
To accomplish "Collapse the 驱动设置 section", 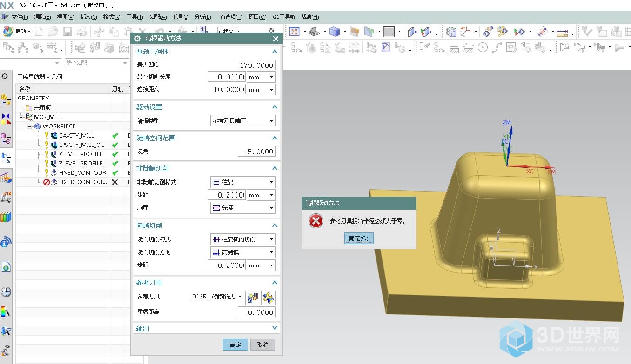I will [x=275, y=107].
